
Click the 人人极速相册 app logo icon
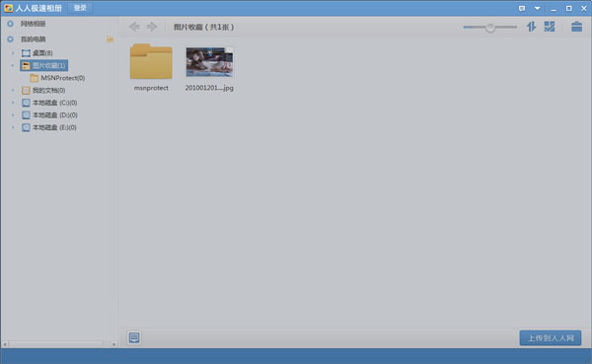click(x=8, y=8)
